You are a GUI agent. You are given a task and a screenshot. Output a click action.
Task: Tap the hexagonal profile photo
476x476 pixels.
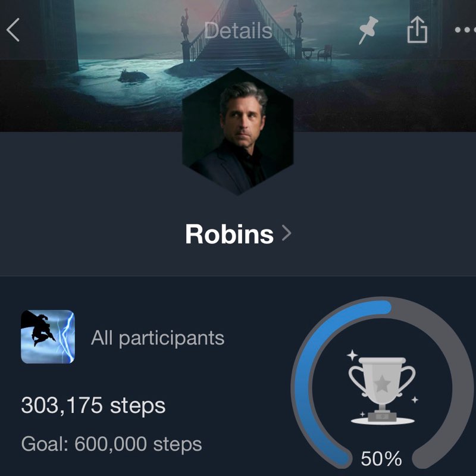(x=237, y=131)
